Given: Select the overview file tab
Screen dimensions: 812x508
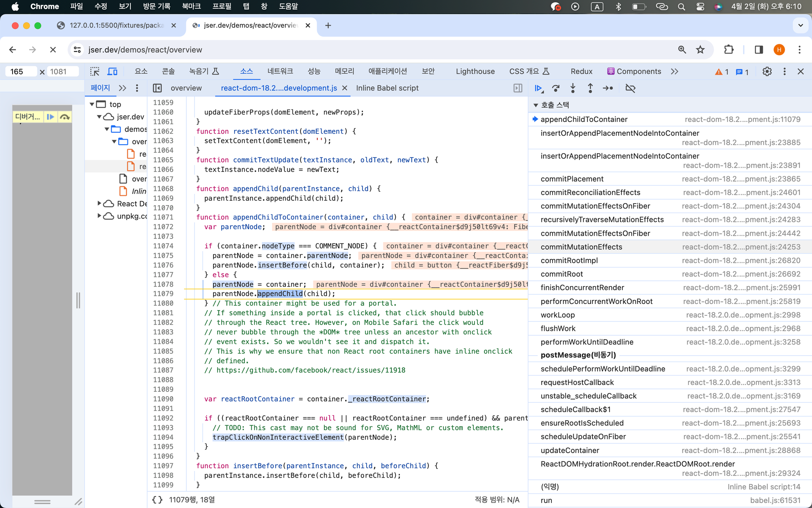Looking at the screenshot, I should tap(186, 88).
